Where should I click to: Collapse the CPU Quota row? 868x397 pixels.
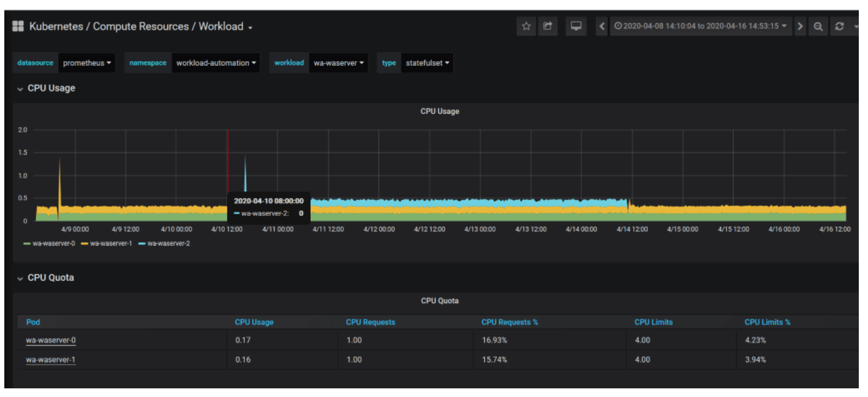click(x=45, y=277)
